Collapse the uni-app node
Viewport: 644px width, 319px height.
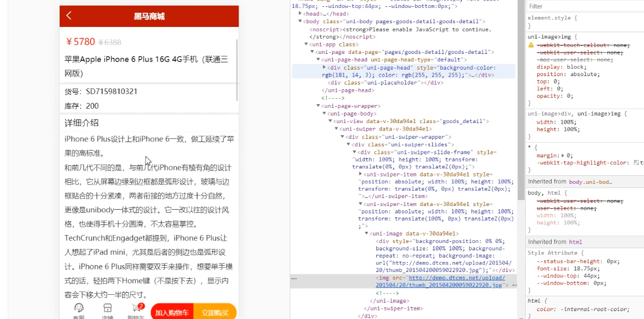click(306, 44)
